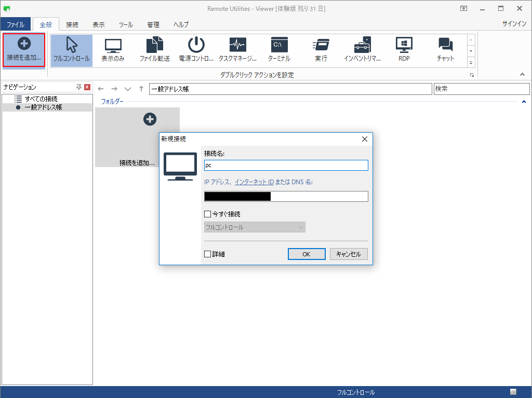Expand the address bar history dropdown arrow

click(127, 88)
